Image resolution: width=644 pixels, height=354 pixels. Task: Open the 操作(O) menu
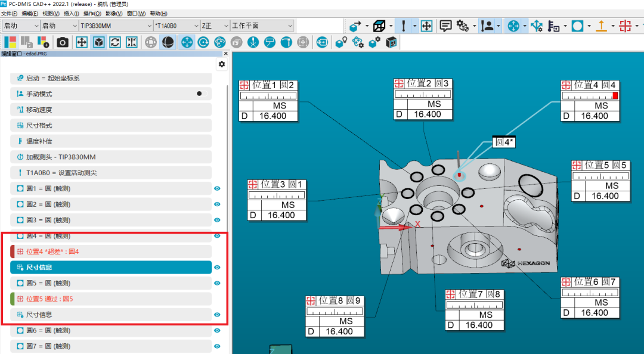click(92, 14)
